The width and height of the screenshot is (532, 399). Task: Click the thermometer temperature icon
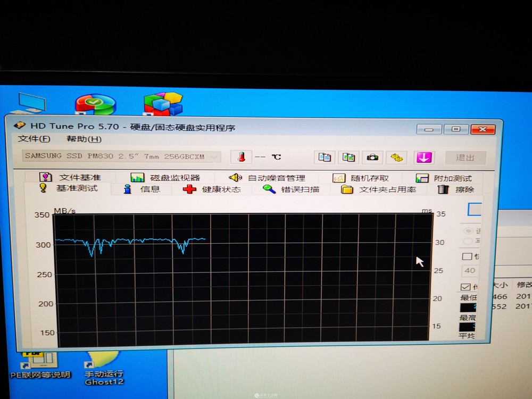click(241, 157)
